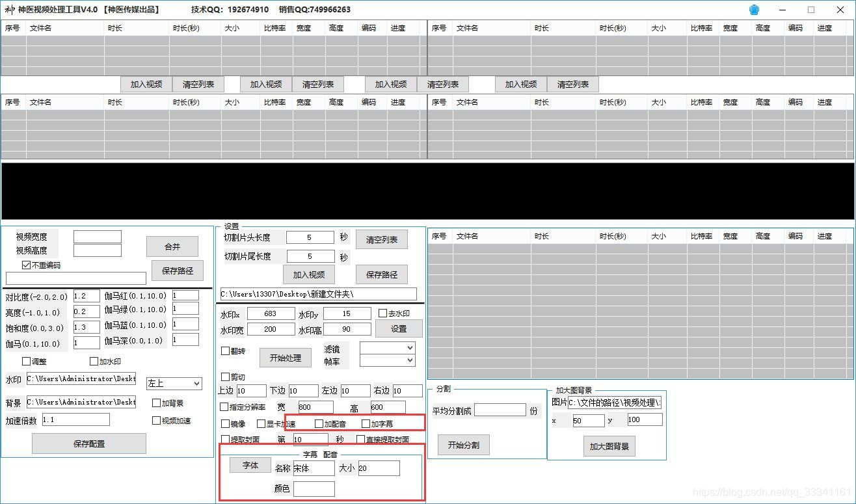Click the 合并 button
856x504 pixels.
(x=172, y=246)
